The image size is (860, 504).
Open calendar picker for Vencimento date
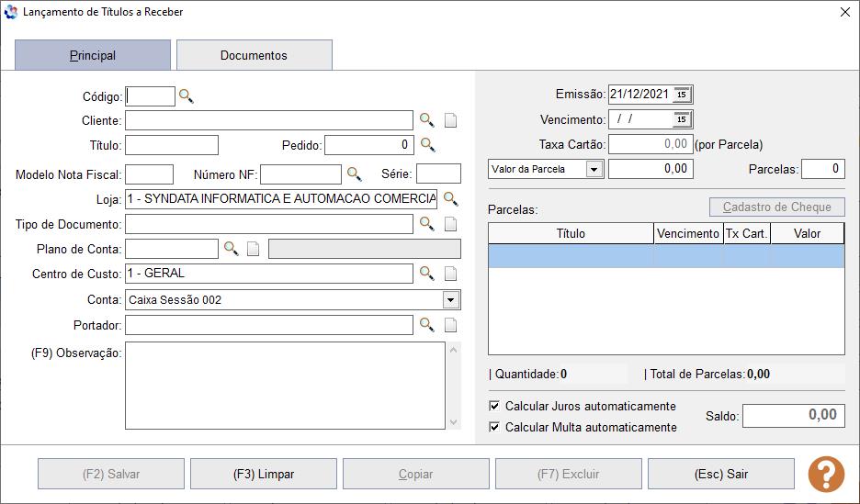[682, 118]
